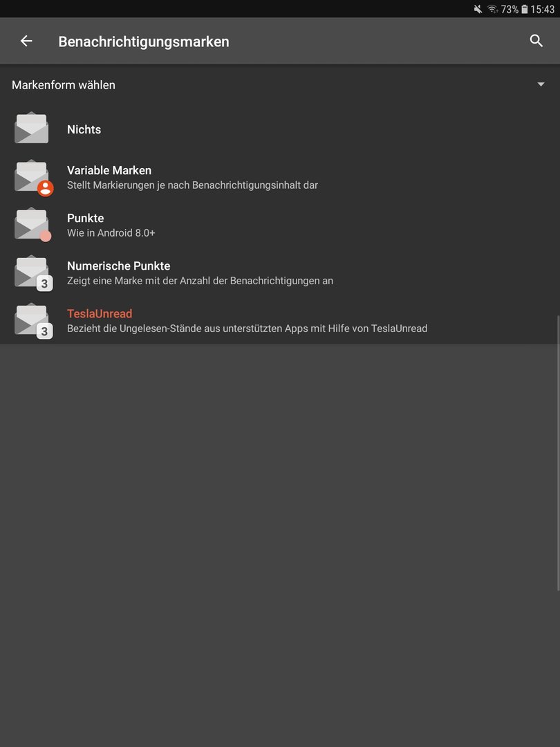Go back using the arrow icon
The image size is (560, 747).
26,41
